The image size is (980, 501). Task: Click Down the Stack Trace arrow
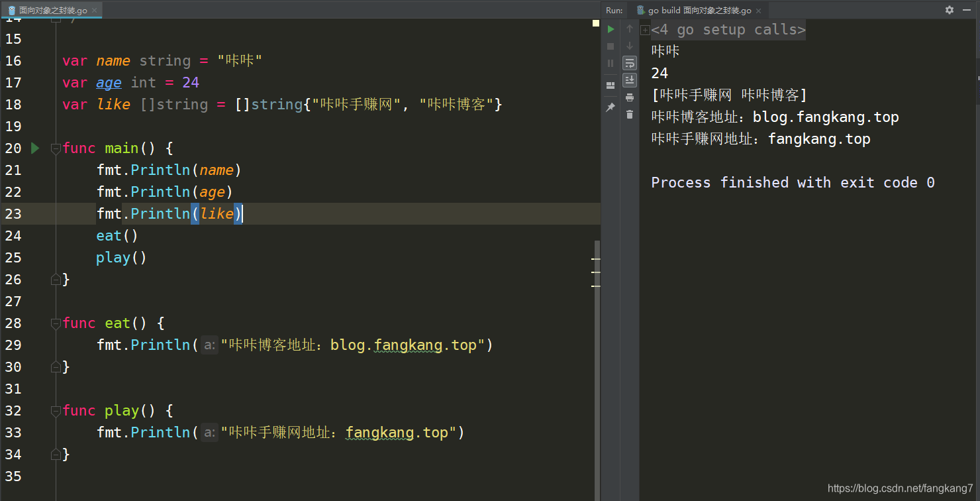[x=630, y=46]
